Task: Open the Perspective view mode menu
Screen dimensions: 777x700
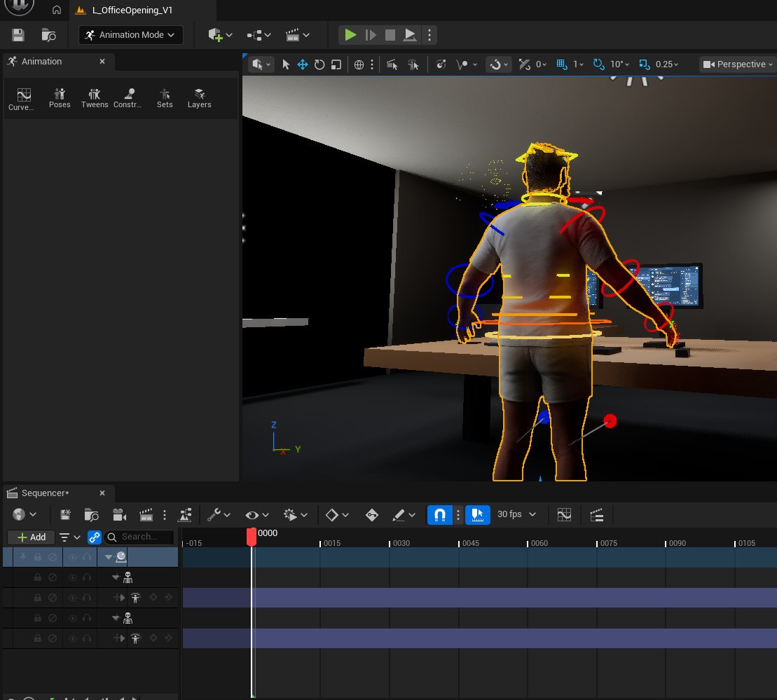Action: click(737, 64)
